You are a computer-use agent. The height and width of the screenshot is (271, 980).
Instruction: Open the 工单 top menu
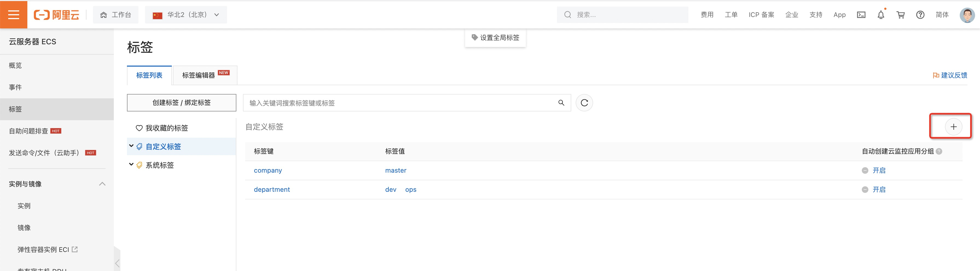click(x=731, y=15)
